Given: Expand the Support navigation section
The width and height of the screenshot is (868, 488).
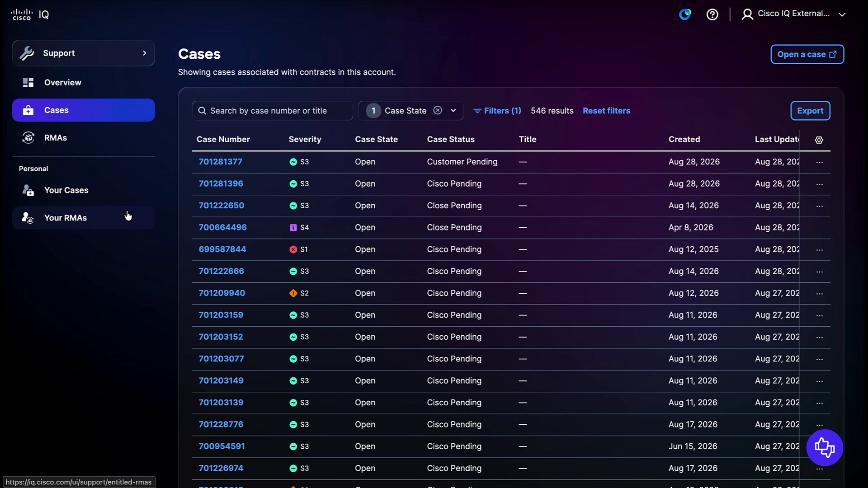Looking at the screenshot, I should 83,53.
